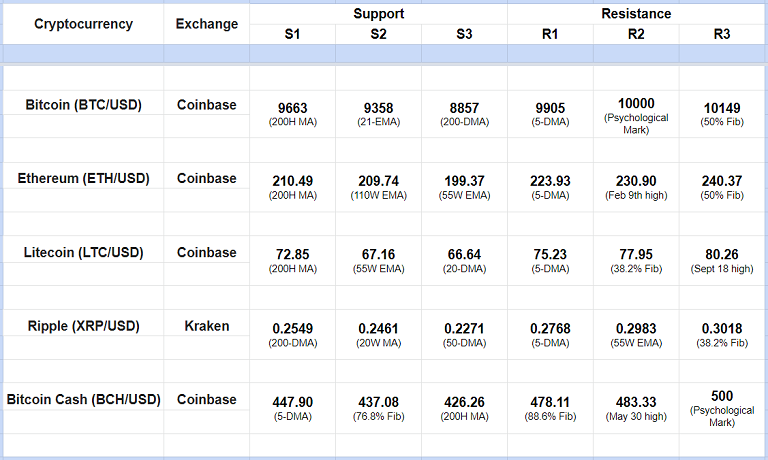Select Ethereum S1 value 210.49
Image resolution: width=768 pixels, height=460 pixels.
click(x=292, y=181)
